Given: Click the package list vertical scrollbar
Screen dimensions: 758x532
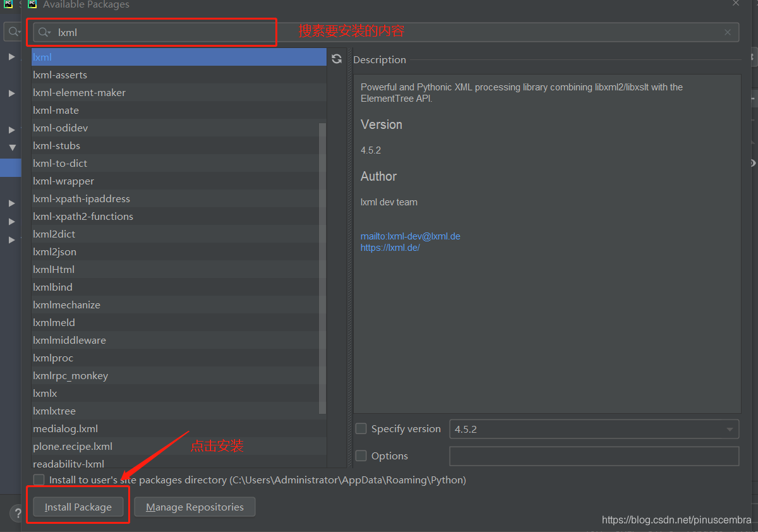Looking at the screenshot, I should [322, 265].
